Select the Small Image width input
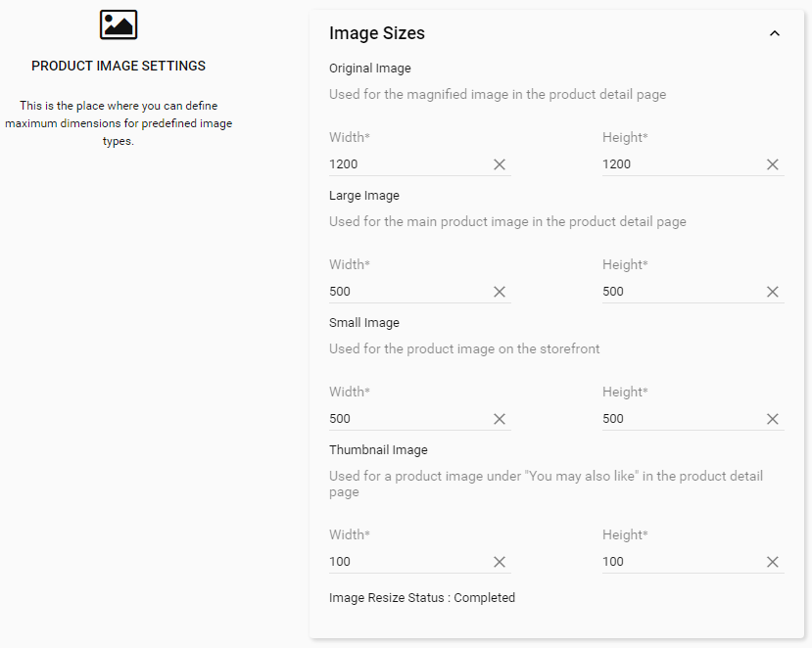Screen dimensions: 812x648 click(406, 419)
